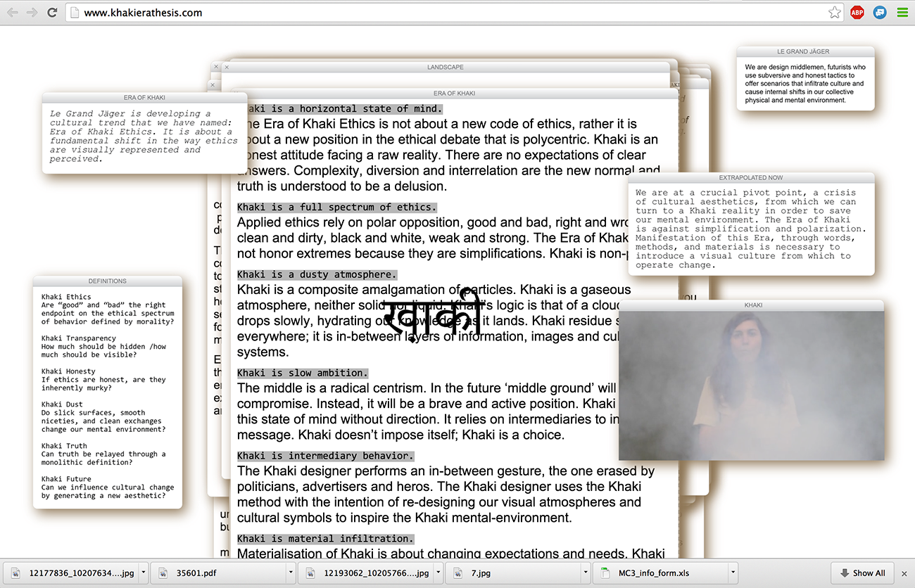
Task: Click the browser forward arrow
Action: click(32, 12)
